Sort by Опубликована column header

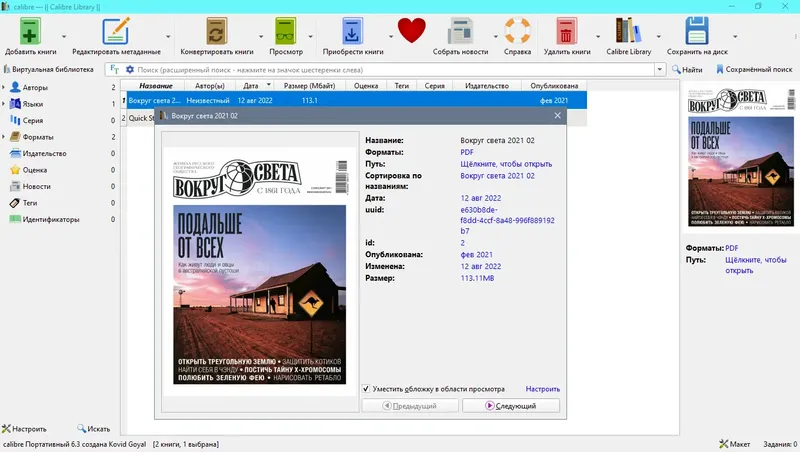click(554, 86)
